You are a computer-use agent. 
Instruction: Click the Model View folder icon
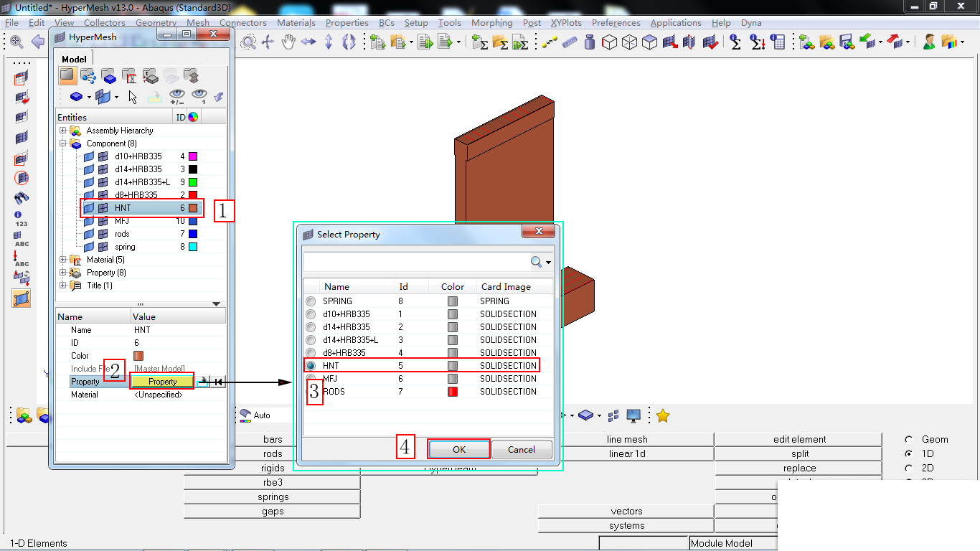click(x=67, y=75)
